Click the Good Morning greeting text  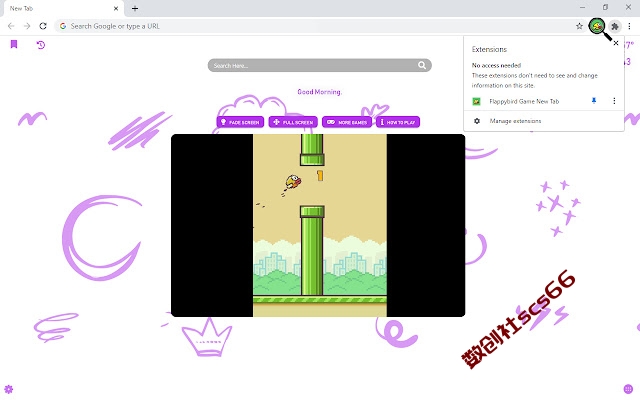pyautogui.click(x=320, y=92)
